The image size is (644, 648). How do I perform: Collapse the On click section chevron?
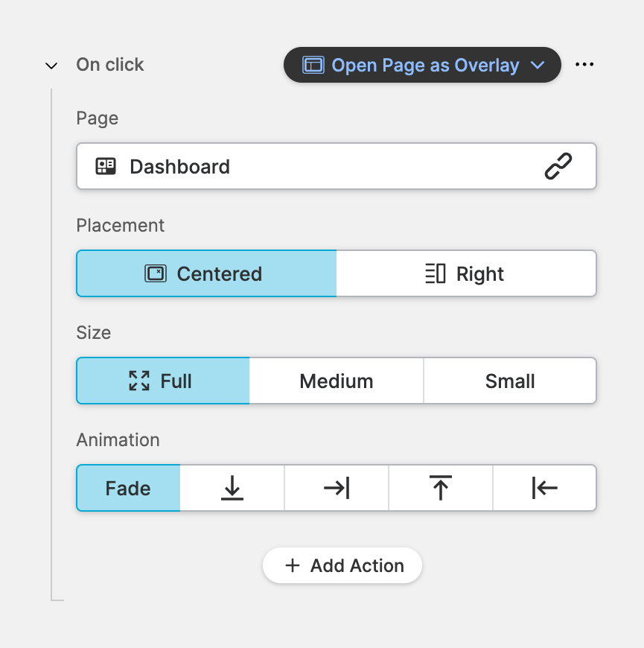[51, 66]
